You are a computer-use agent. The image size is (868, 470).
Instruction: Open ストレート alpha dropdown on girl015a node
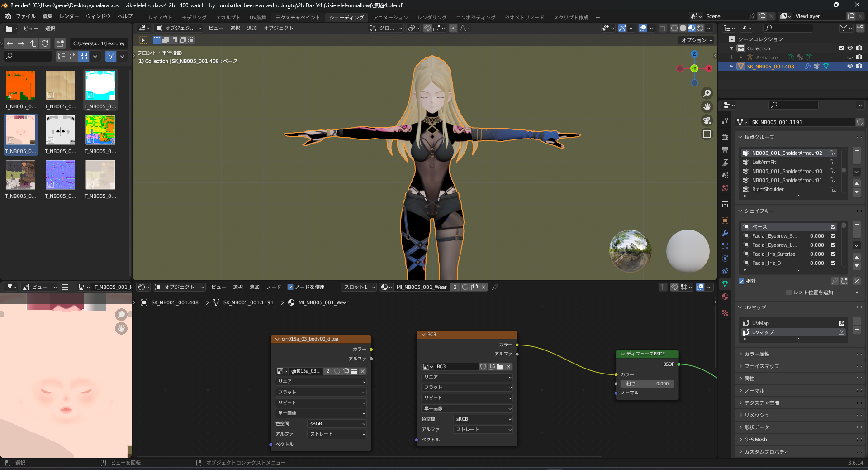337,434
